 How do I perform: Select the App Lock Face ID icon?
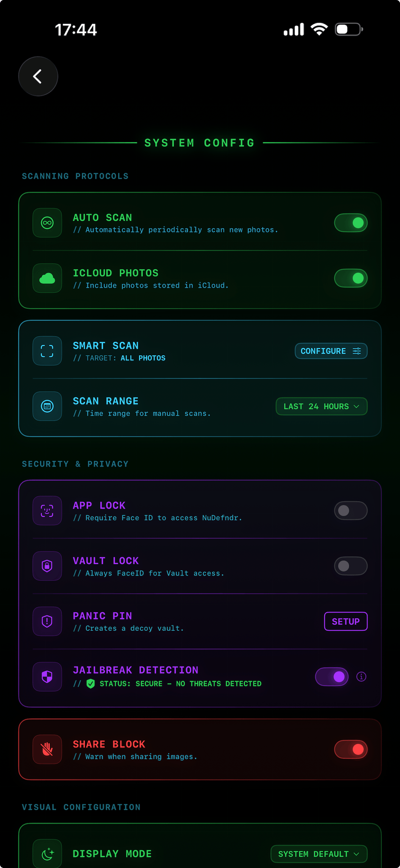[x=47, y=510]
